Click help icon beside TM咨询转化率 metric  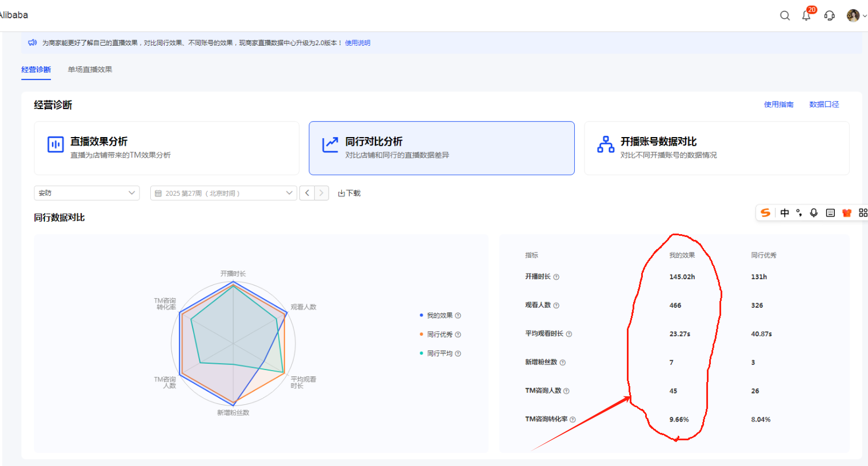point(573,420)
